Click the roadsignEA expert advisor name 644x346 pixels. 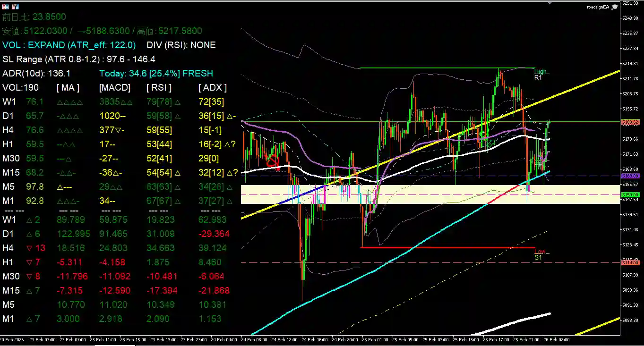point(598,7)
